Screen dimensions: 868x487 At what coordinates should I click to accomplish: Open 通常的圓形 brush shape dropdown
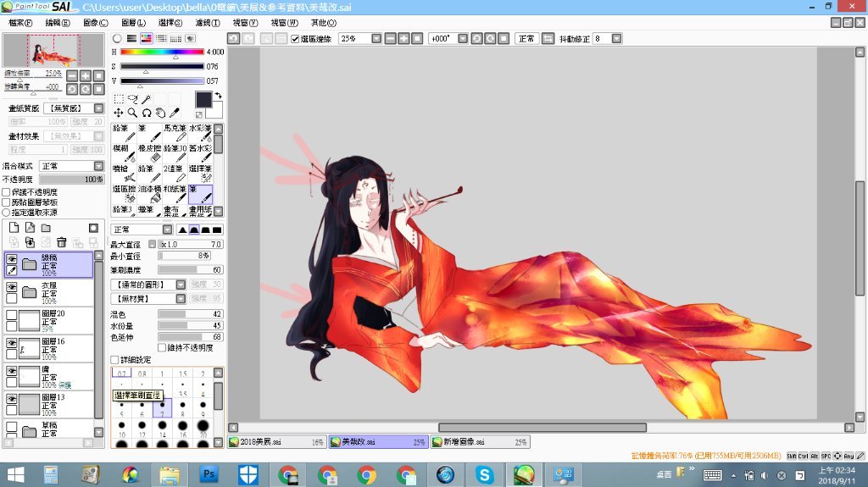point(181,285)
